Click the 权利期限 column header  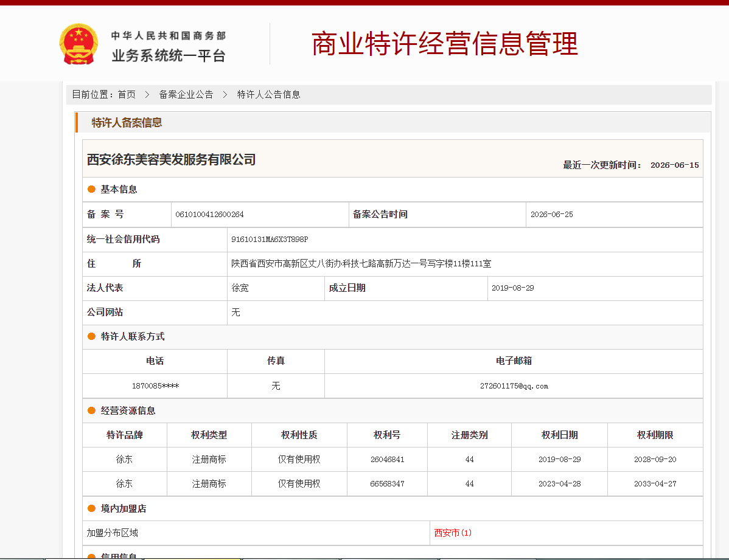[655, 435]
